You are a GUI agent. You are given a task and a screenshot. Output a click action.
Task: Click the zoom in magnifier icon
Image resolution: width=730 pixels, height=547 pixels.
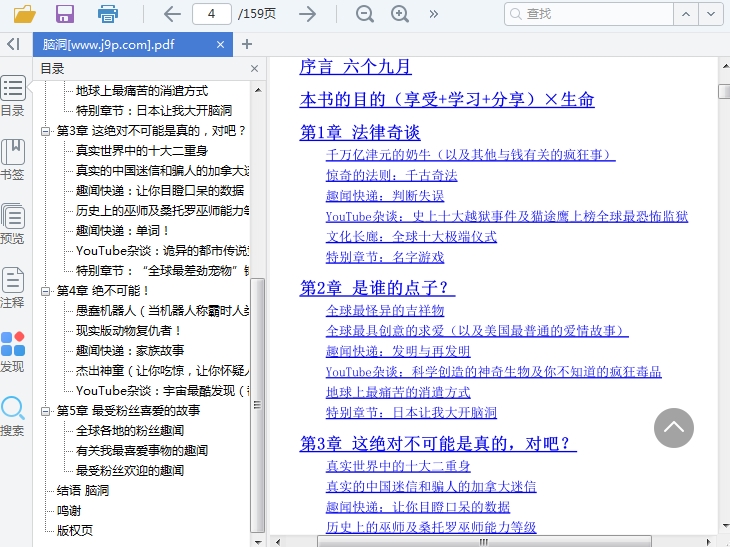[x=400, y=14]
